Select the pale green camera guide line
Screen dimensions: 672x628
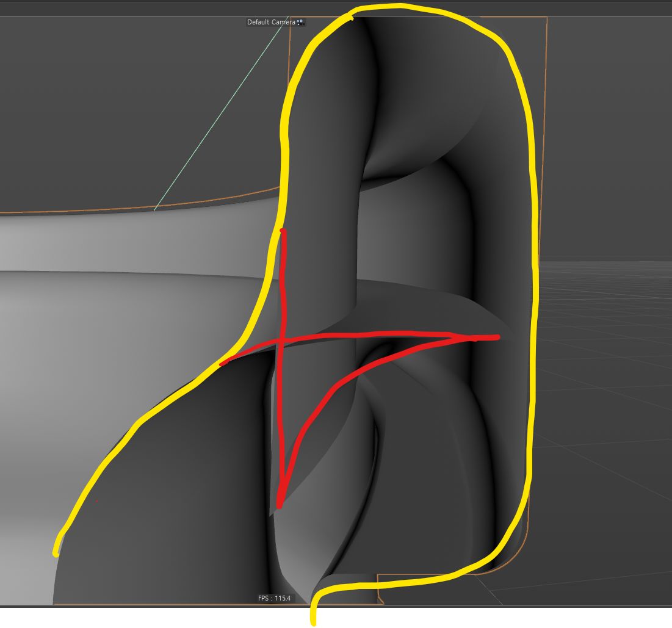pyautogui.click(x=220, y=115)
